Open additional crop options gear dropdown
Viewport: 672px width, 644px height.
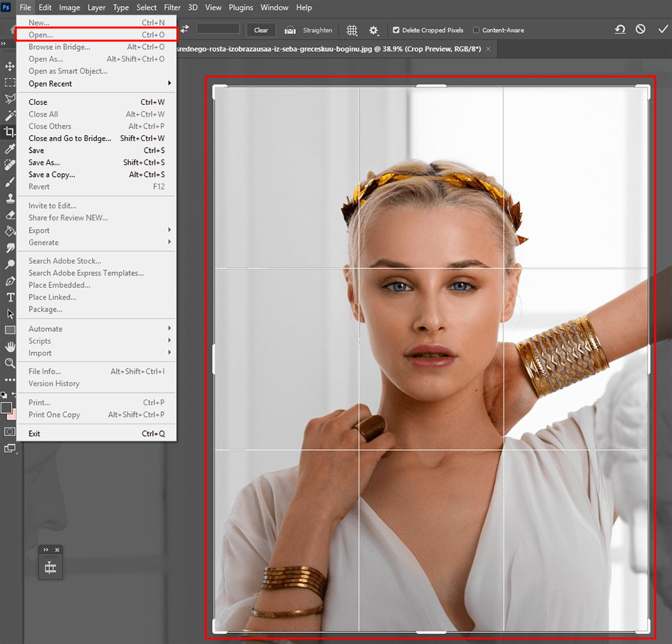(x=374, y=30)
